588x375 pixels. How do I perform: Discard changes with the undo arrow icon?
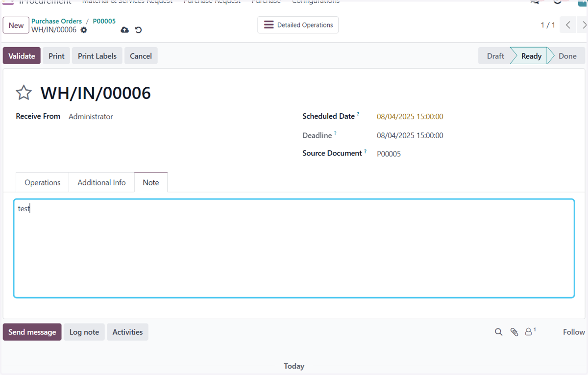point(139,30)
